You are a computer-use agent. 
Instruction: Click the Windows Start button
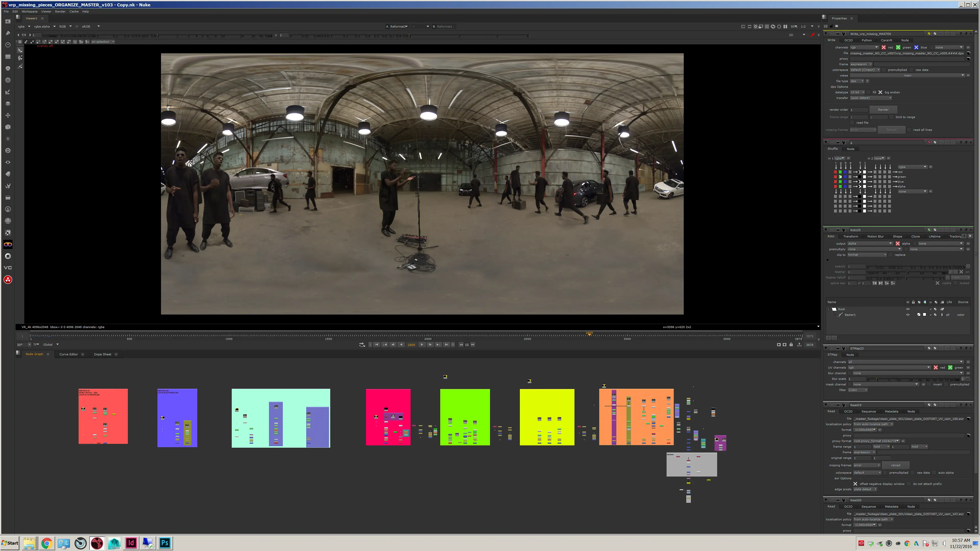(10, 543)
